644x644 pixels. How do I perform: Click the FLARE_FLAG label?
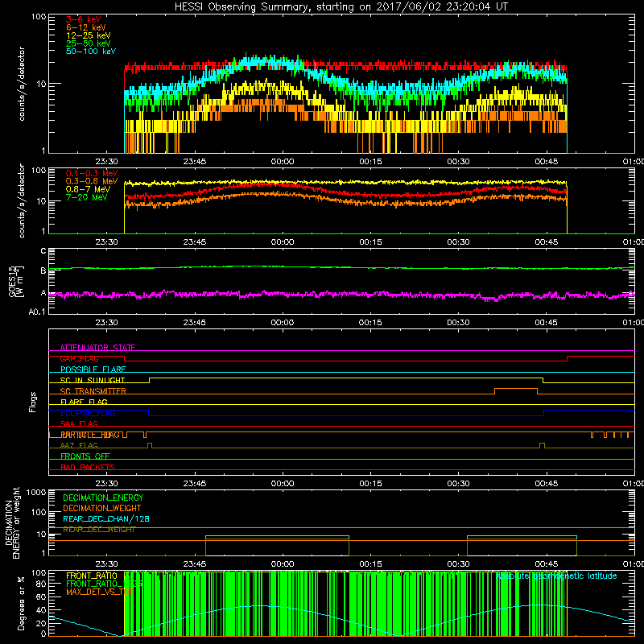(x=84, y=402)
